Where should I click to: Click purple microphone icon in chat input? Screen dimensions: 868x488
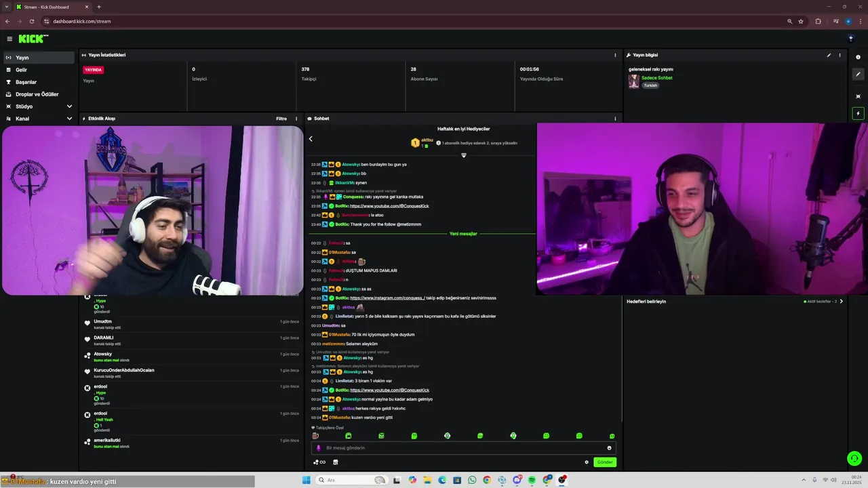tap(319, 448)
